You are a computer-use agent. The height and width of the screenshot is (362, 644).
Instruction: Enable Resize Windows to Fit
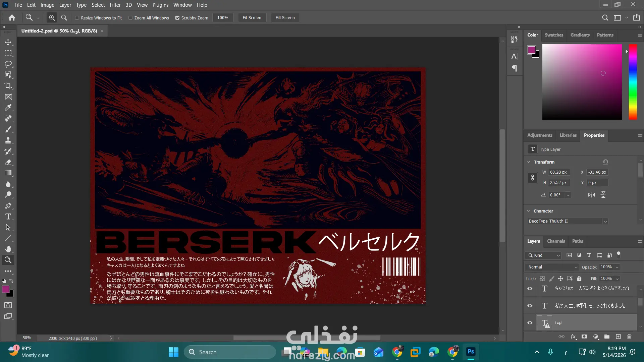pyautogui.click(x=77, y=18)
